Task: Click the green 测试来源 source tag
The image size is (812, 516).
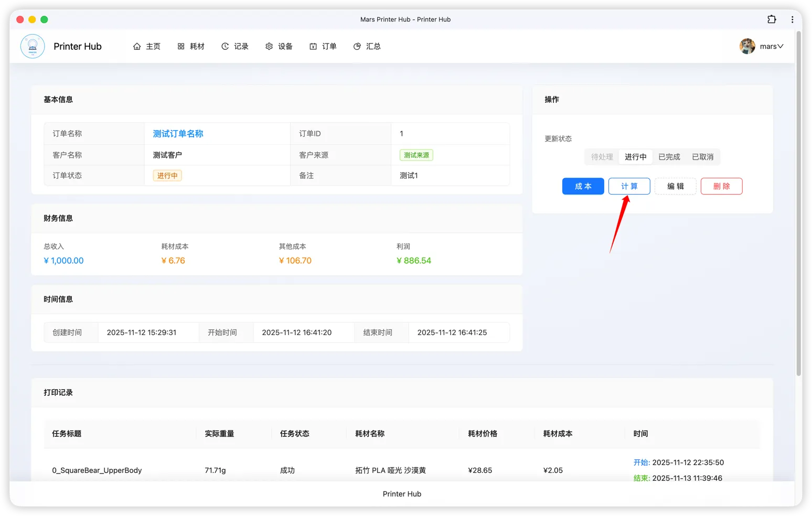Action: pos(416,155)
